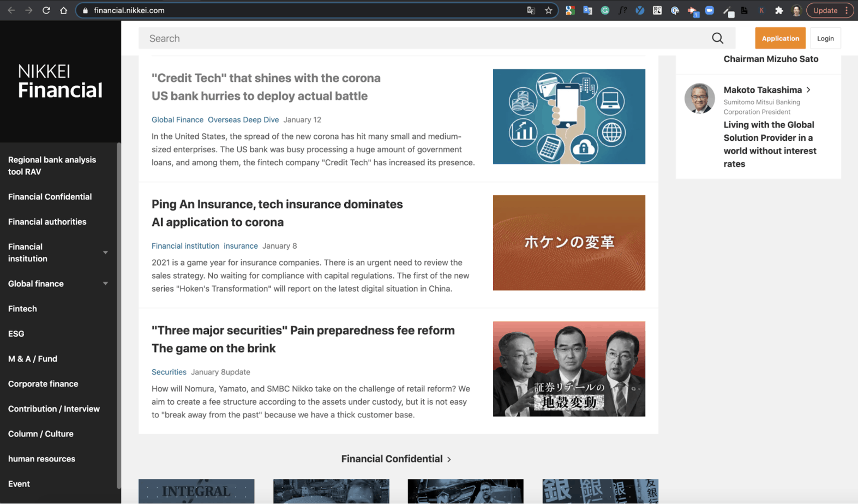View site security lock info

click(85, 10)
